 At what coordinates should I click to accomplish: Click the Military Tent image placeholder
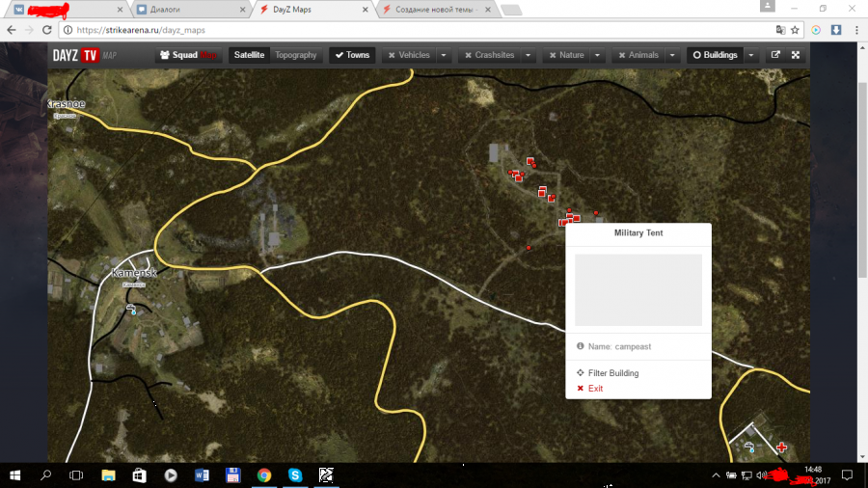click(638, 290)
